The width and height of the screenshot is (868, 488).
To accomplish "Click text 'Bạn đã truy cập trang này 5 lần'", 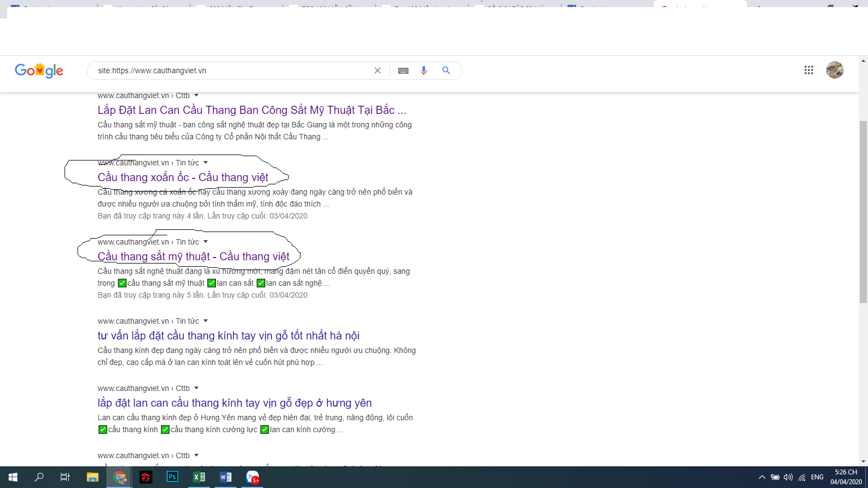I will pyautogui.click(x=151, y=295).
